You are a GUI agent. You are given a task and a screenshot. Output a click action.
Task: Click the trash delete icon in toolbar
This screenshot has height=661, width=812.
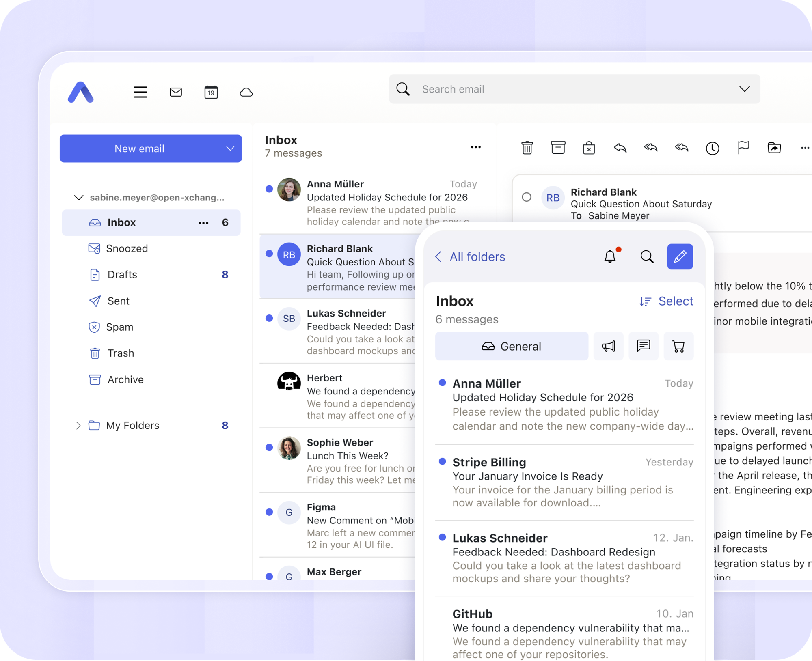pyautogui.click(x=527, y=148)
